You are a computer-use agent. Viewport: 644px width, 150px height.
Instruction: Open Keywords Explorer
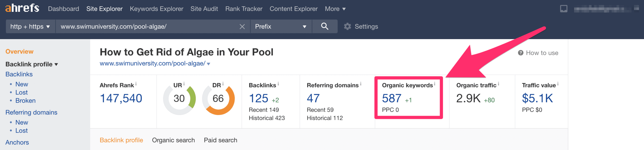pyautogui.click(x=156, y=9)
